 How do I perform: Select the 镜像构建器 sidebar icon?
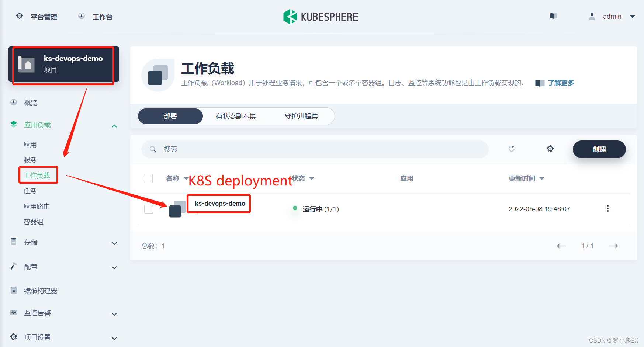pyautogui.click(x=13, y=290)
